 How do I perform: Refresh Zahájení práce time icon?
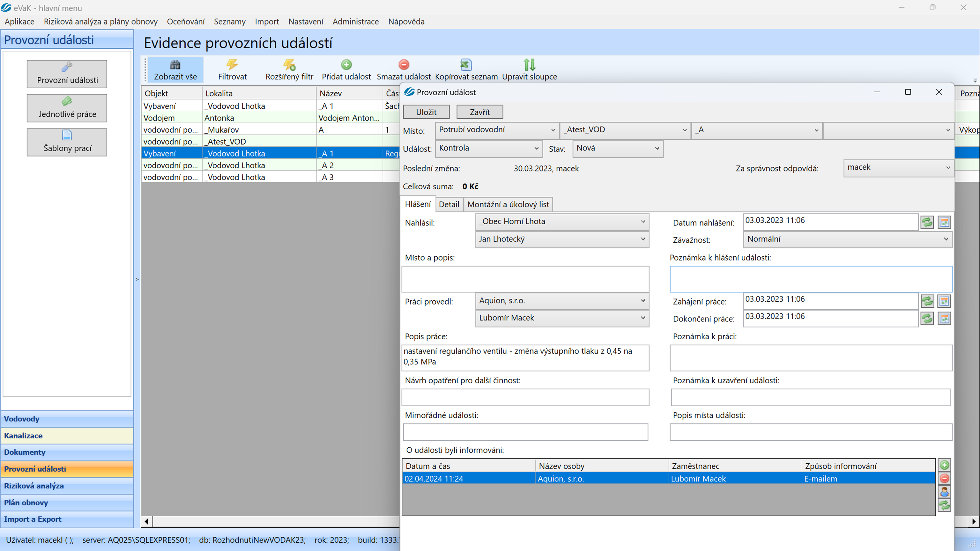(x=927, y=301)
